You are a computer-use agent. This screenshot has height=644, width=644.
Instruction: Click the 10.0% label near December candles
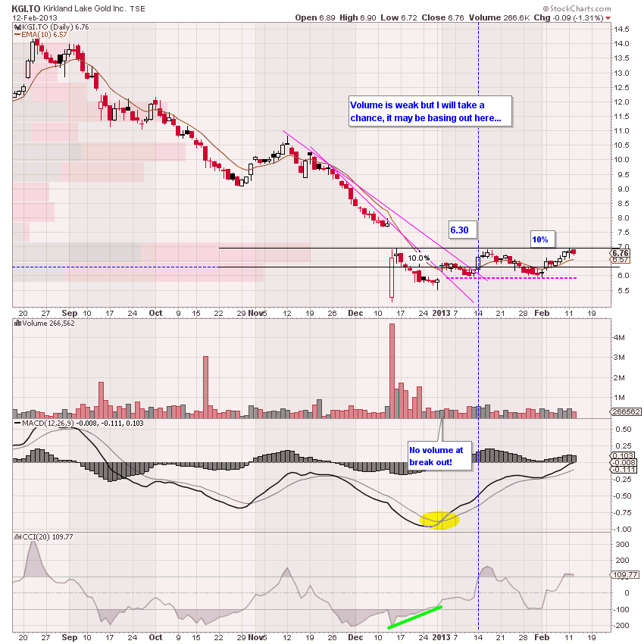coord(418,258)
